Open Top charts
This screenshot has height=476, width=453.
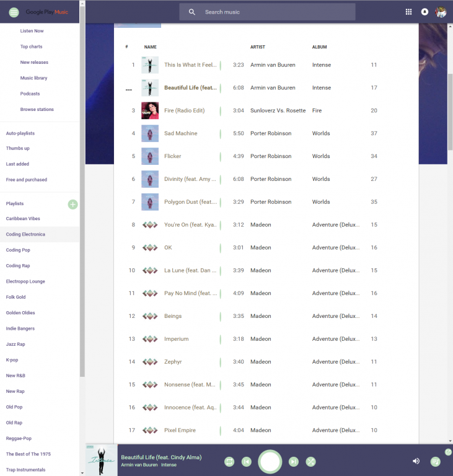point(31,46)
